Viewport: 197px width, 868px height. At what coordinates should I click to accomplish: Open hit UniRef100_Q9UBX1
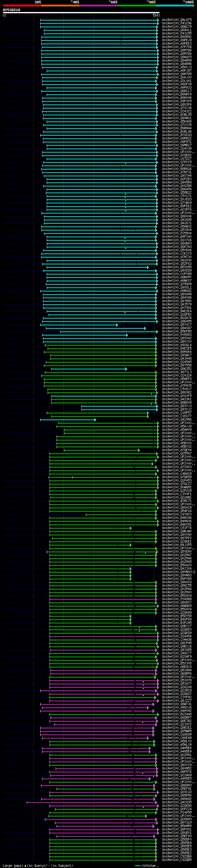coord(177,833)
